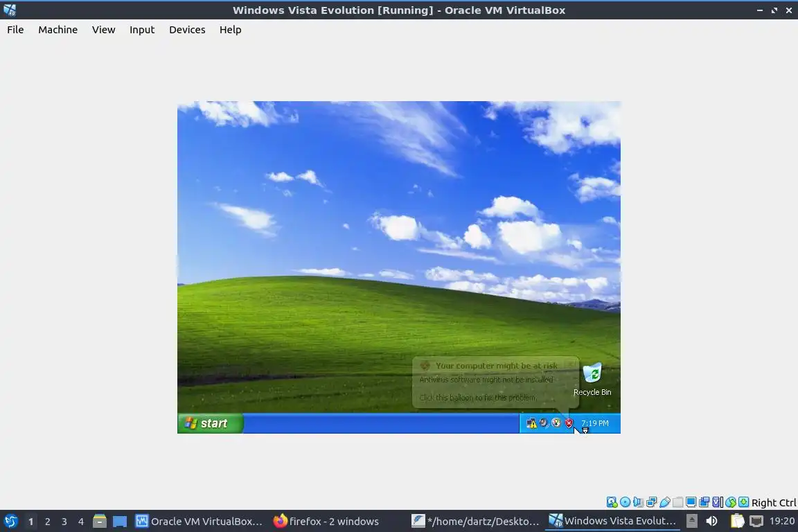Switch to workspace 4
This screenshot has height=532, width=798.
[80, 522]
